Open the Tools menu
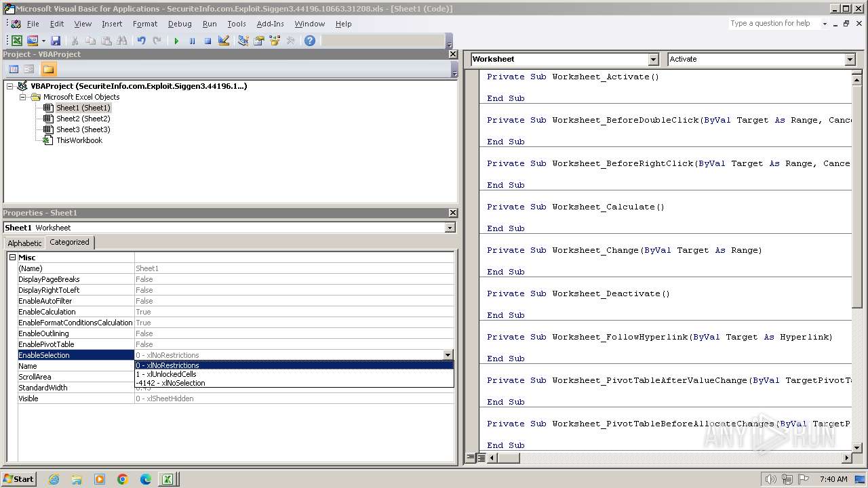The height and width of the screenshot is (488, 868). 237,24
